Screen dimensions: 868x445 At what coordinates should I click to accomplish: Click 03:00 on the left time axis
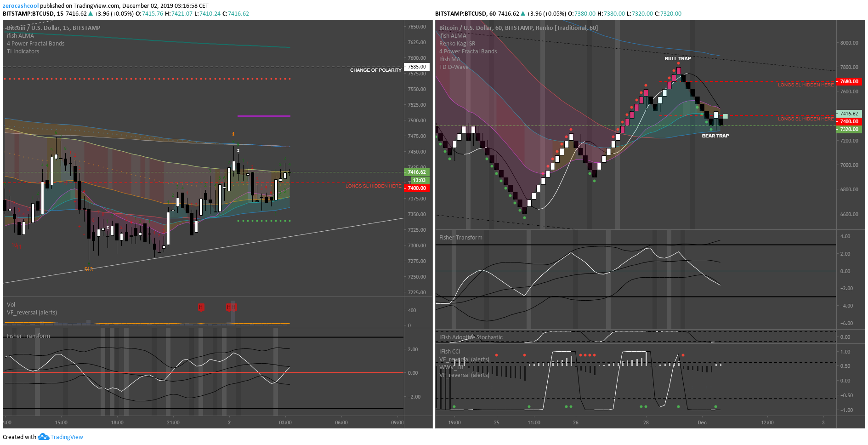[x=285, y=422]
